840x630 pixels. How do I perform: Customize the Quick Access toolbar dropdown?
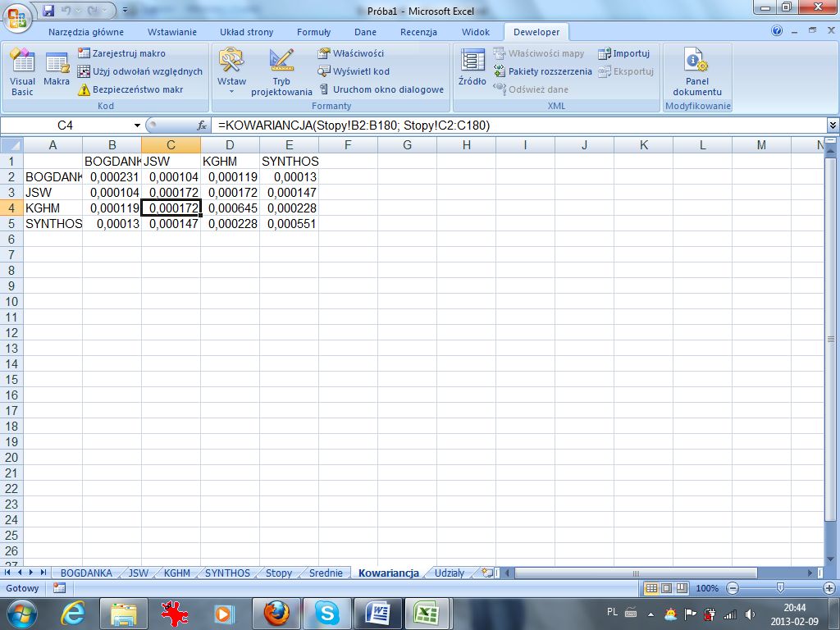(125, 10)
